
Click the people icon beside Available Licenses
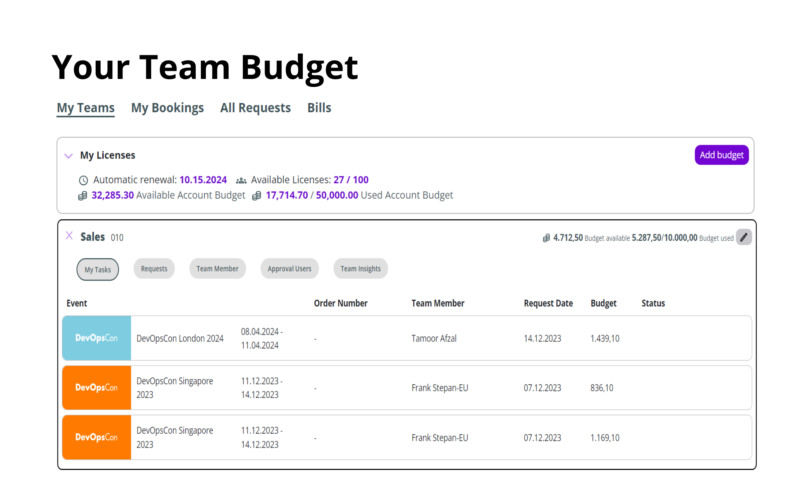pos(241,181)
